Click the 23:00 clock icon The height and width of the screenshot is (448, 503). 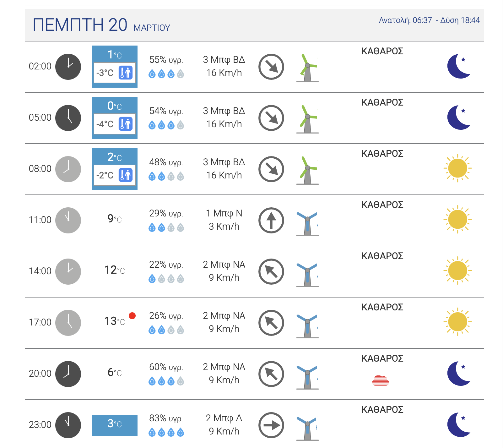[68, 425]
